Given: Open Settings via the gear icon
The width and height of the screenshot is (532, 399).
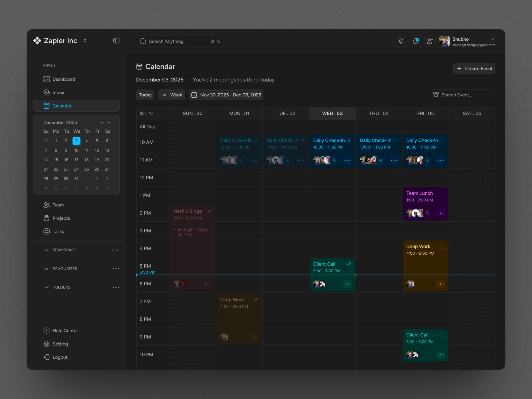Looking at the screenshot, I should pos(46,344).
